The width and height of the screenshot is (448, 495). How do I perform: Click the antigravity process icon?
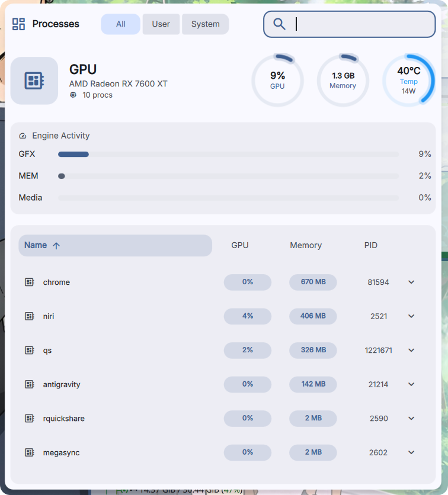30,384
